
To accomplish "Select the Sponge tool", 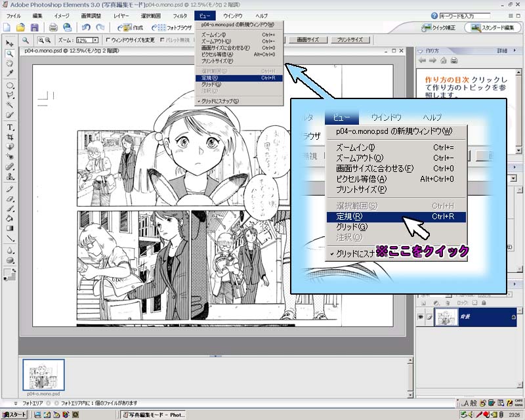I will [10, 261].
